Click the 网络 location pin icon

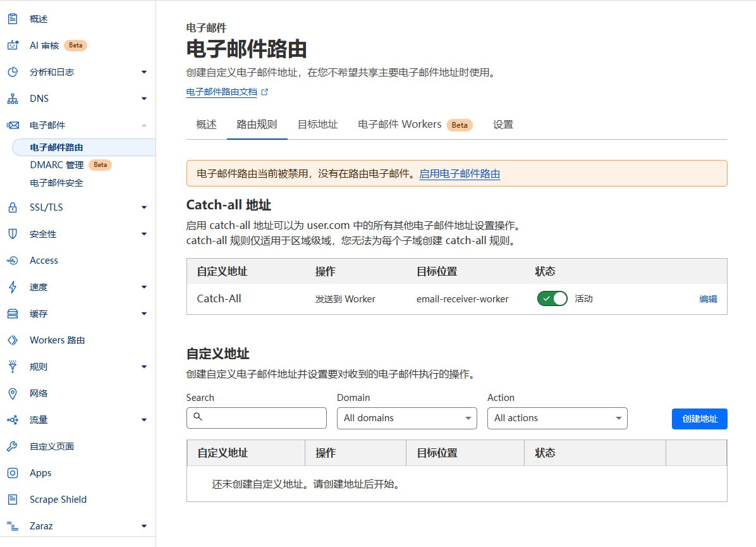[x=11, y=393]
